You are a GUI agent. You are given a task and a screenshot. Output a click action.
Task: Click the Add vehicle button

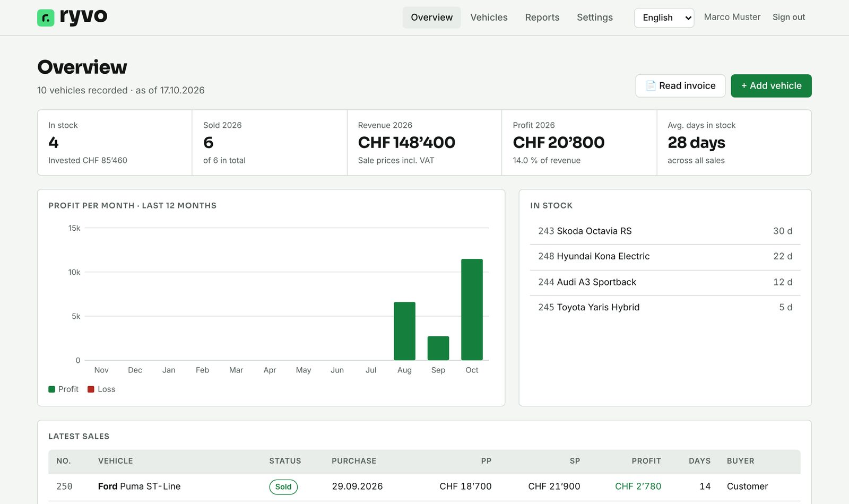pyautogui.click(x=771, y=86)
